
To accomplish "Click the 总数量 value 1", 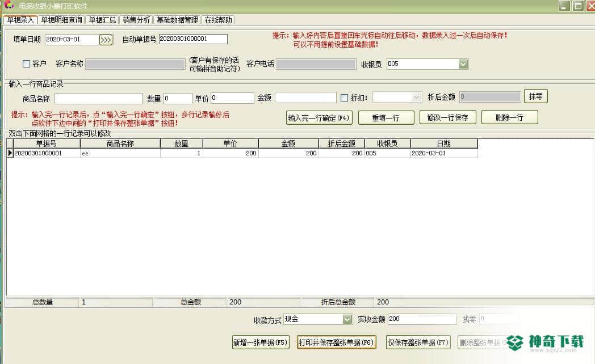I will [83, 302].
